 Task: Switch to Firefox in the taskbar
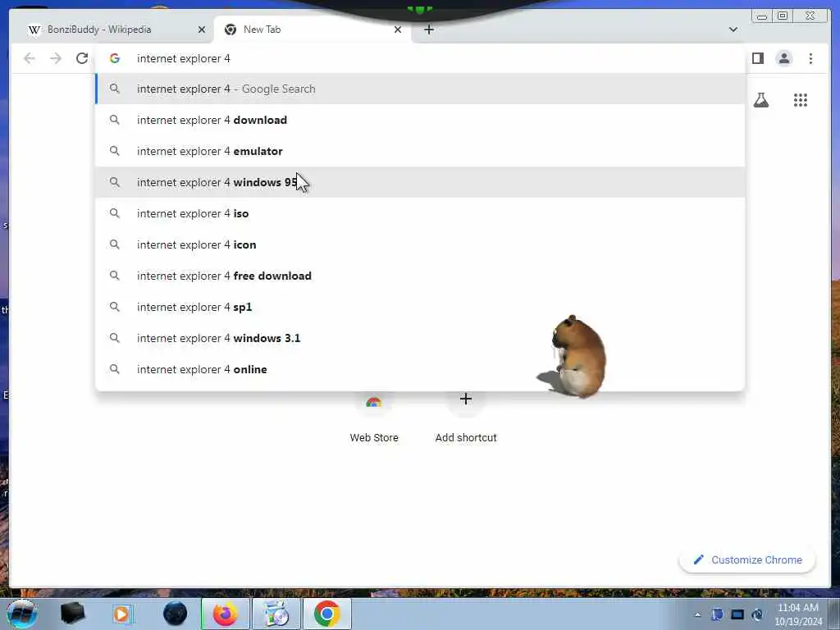(225, 614)
